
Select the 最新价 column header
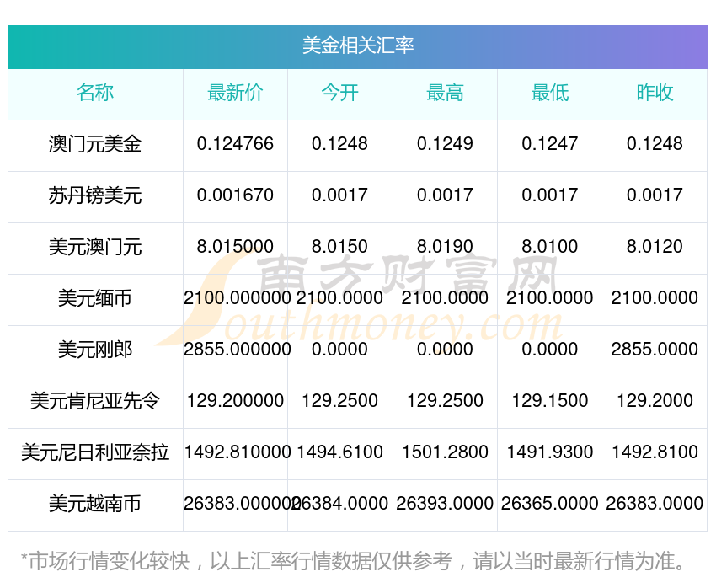[235, 93]
